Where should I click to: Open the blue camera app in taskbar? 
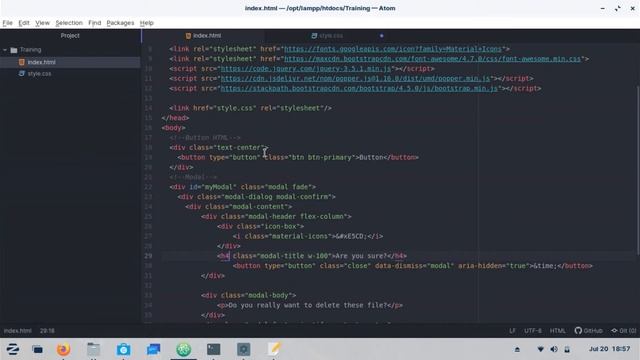click(x=123, y=349)
